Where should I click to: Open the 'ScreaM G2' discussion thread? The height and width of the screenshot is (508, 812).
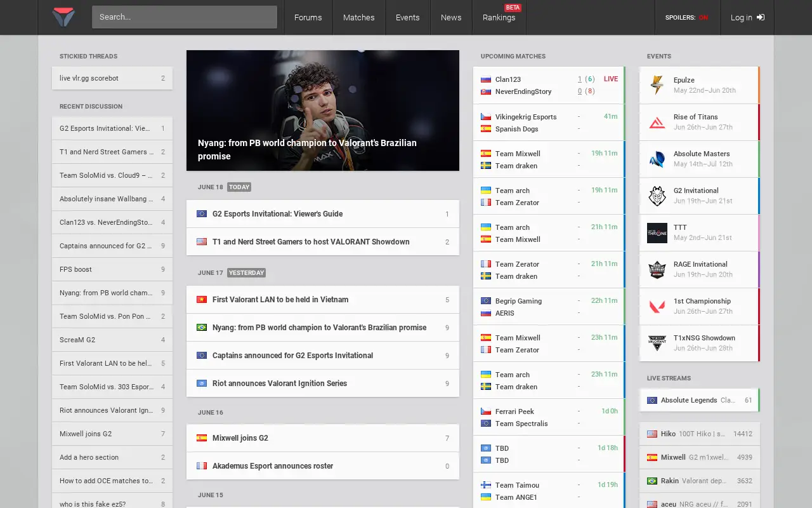[112, 340]
